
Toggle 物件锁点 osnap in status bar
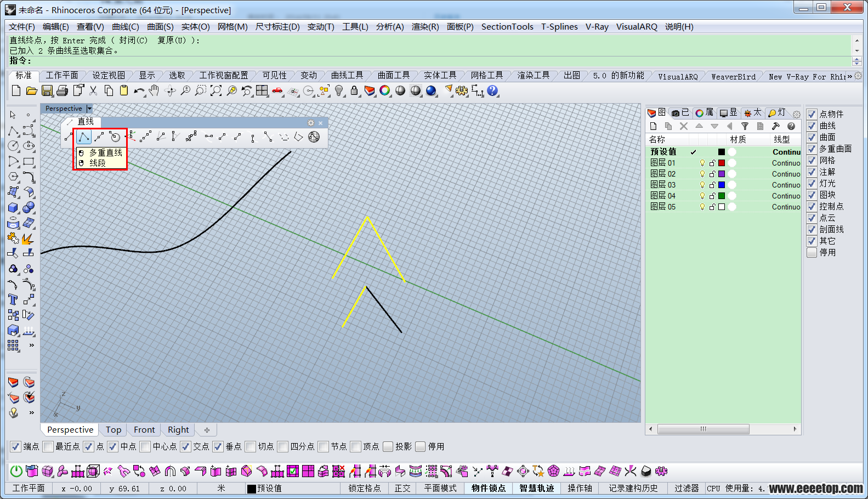tap(489, 488)
